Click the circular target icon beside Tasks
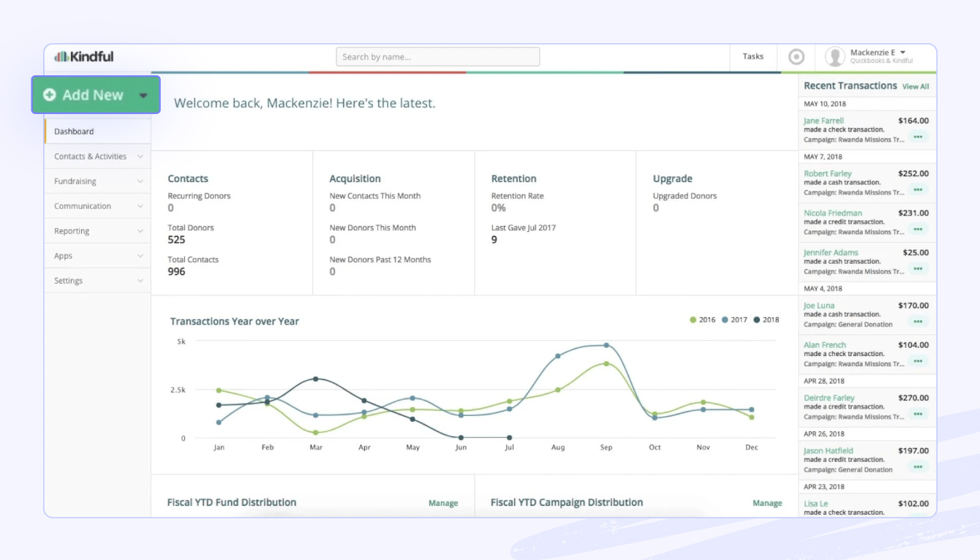980x560 pixels. (796, 57)
